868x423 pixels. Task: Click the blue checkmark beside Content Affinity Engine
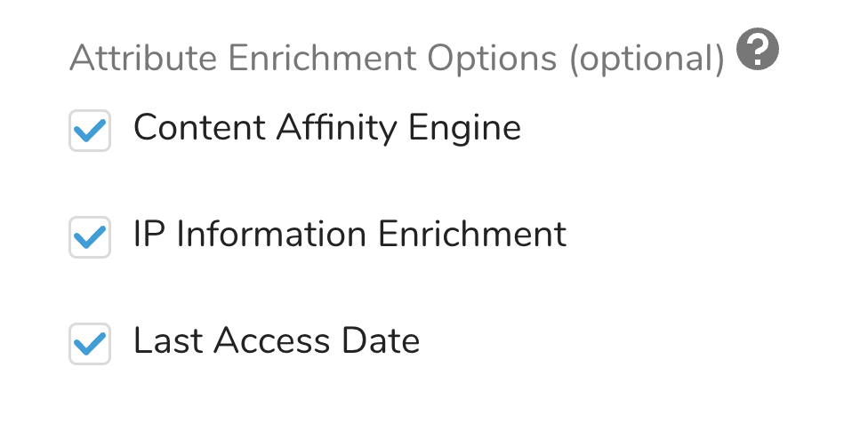90,131
